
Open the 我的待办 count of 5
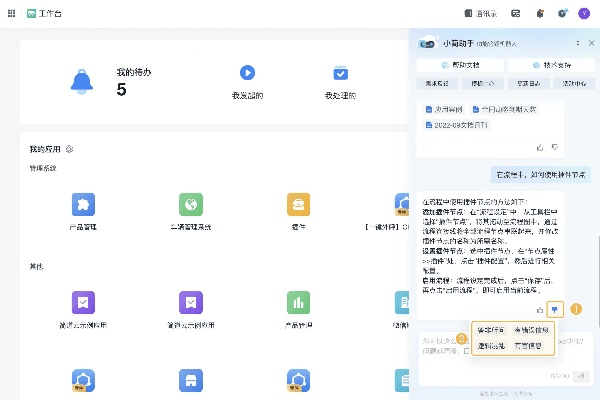(x=121, y=90)
